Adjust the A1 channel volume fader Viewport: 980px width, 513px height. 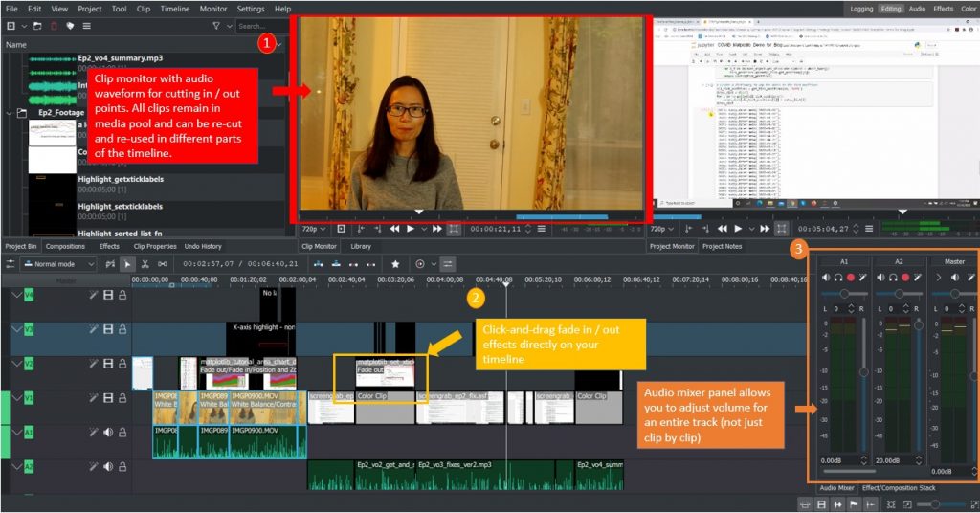[864, 371]
